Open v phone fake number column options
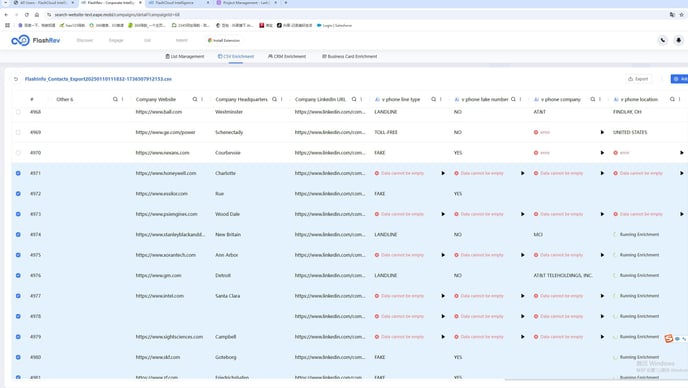This screenshot has height=388, width=688. (x=520, y=99)
